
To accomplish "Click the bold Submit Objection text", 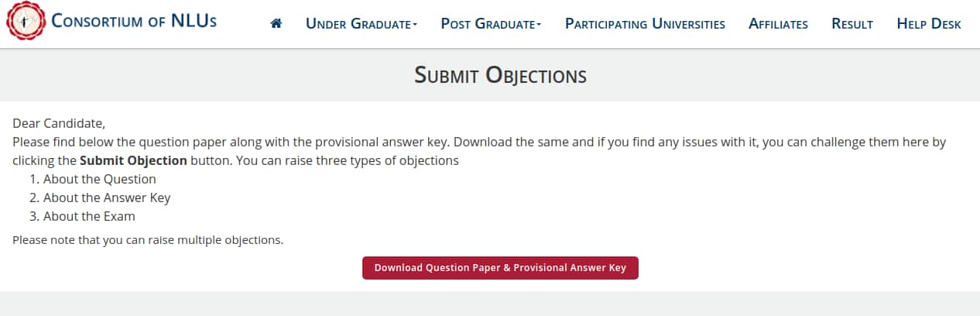I will (133, 161).
